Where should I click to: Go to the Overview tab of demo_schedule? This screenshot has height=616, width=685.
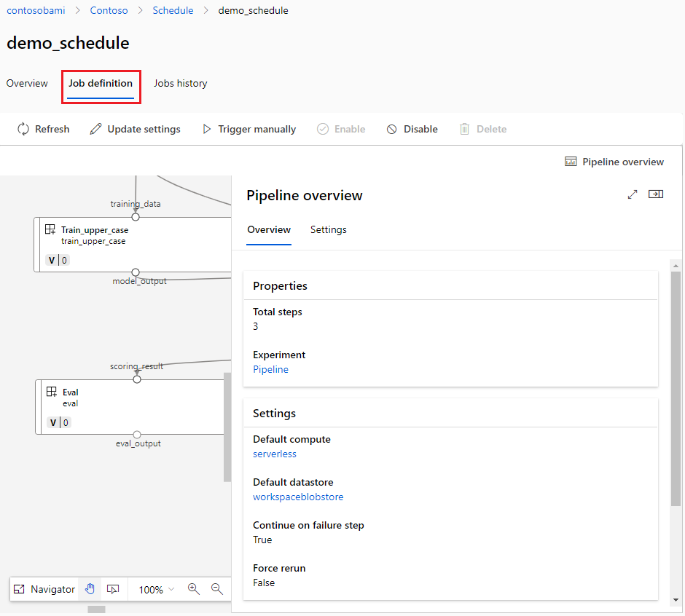[x=27, y=84]
